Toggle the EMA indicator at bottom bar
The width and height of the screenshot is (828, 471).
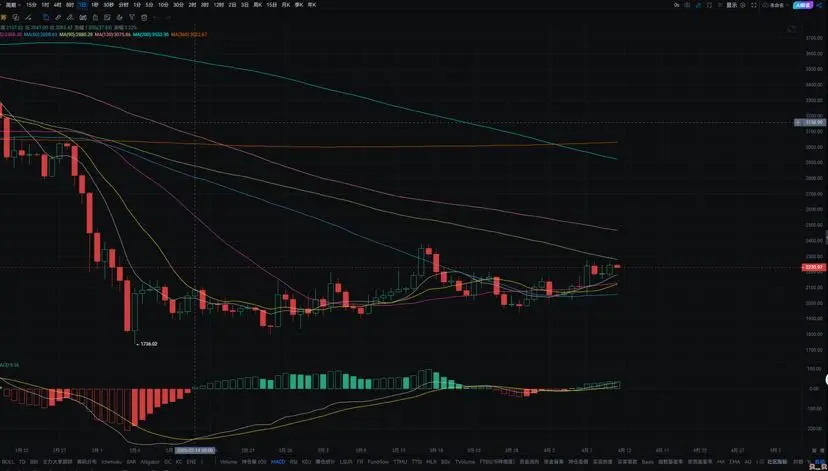point(735,461)
